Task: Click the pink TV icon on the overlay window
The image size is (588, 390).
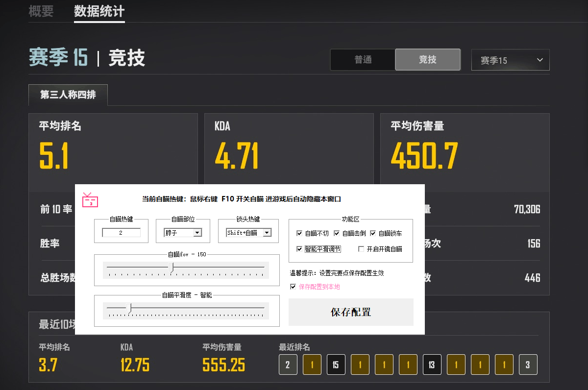Action: [90, 201]
